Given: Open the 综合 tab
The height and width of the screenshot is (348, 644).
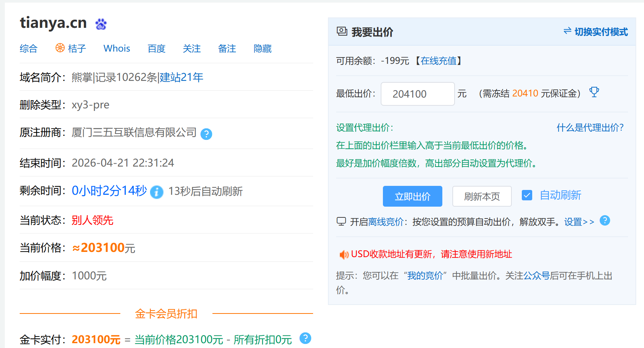Looking at the screenshot, I should tap(29, 49).
